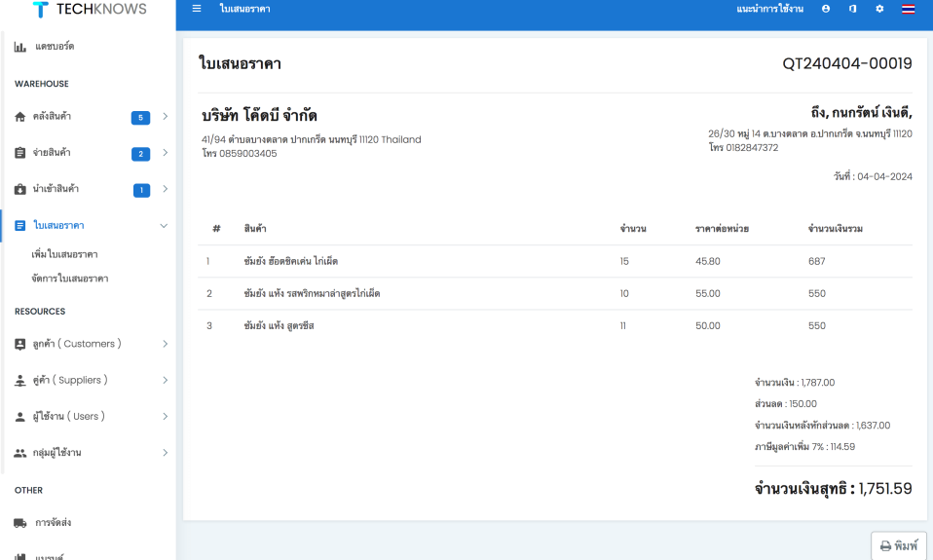Click the จำนวน column header
This screenshot has width=933, height=560.
pos(632,229)
